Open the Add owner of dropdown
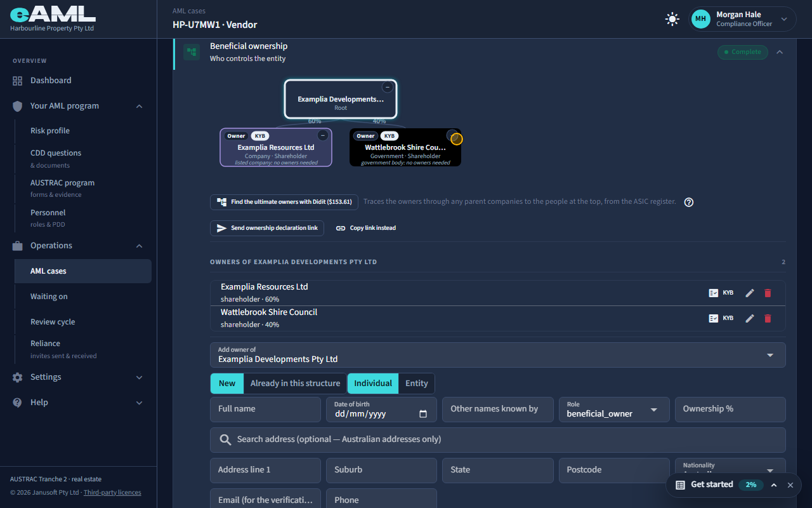This screenshot has width=812, height=508. pos(498,355)
